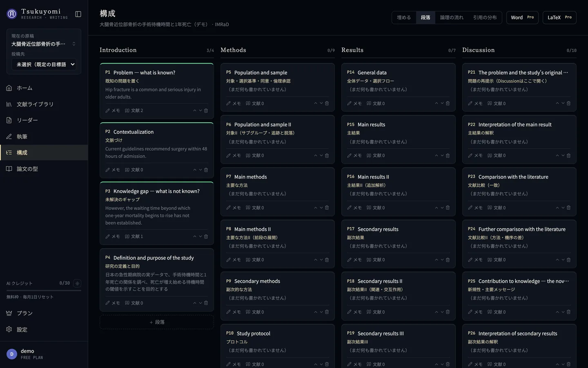588x368 pixels.
Task: Click the AI クレジット usage bar
Action: 44,290
